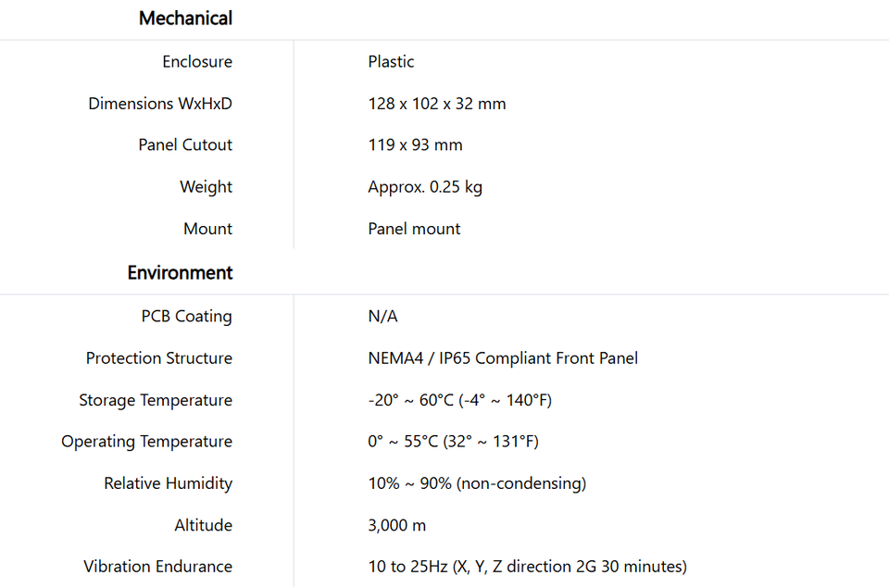The height and width of the screenshot is (588, 889).
Task: Click the NEMA4 / IP65 Compliant Front Panel text
Action: [503, 357]
